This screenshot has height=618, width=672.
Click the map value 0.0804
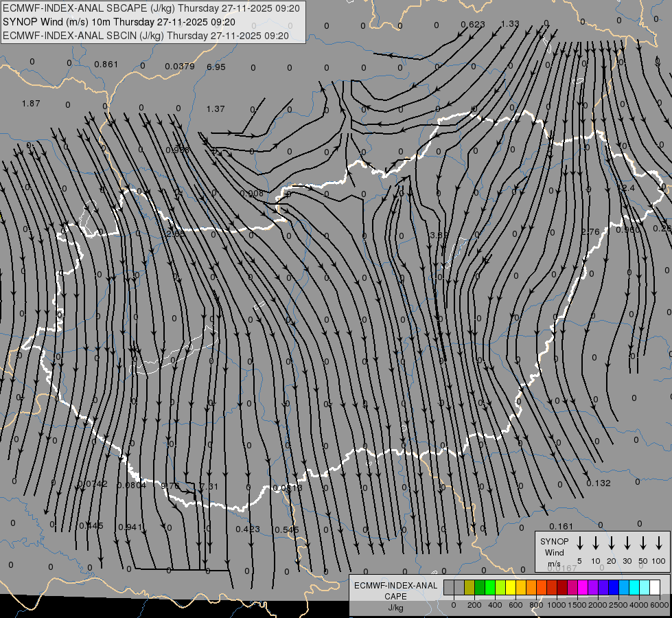(x=132, y=485)
